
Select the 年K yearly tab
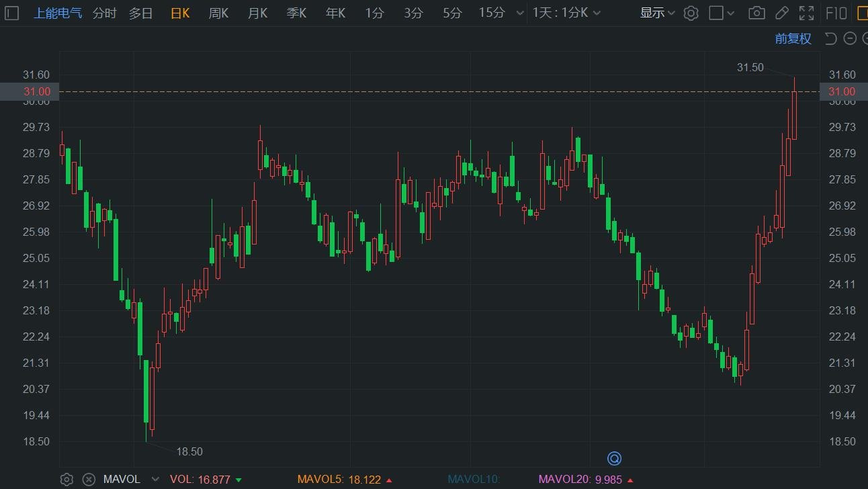click(335, 13)
